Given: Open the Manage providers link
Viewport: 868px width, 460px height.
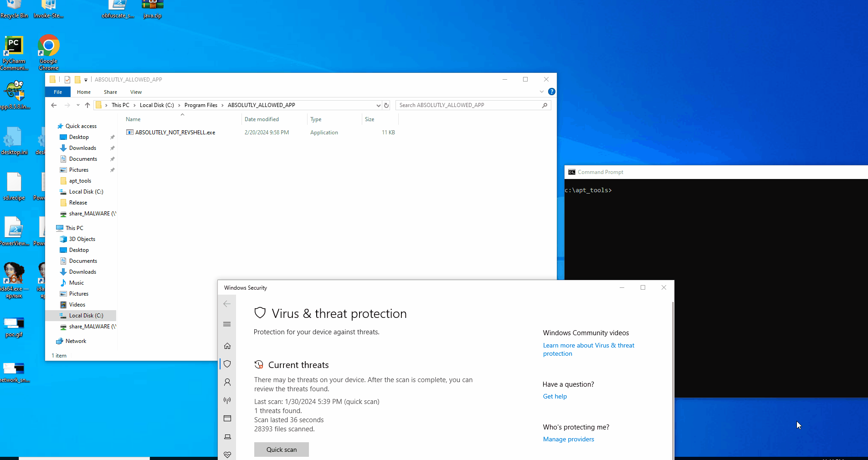Looking at the screenshot, I should point(568,439).
